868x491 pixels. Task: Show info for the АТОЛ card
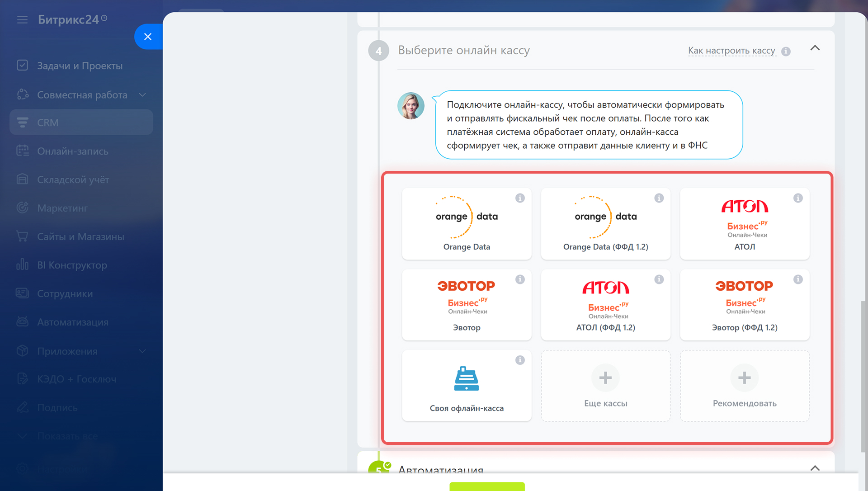point(798,198)
